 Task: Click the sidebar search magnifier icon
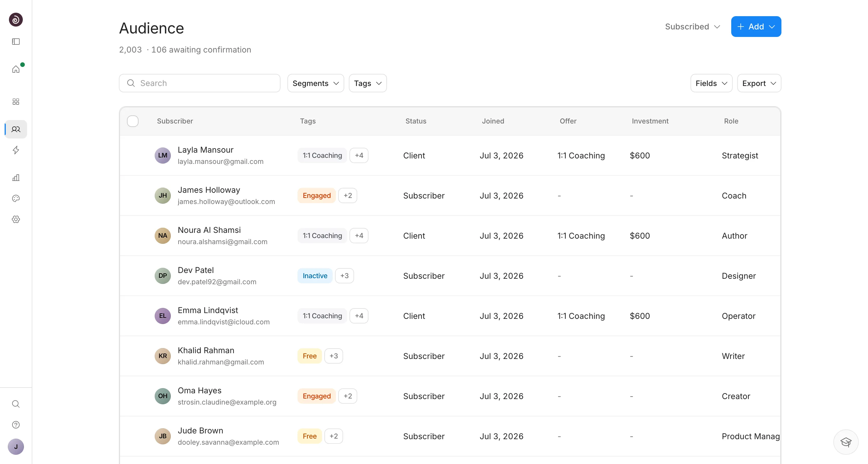tap(16, 404)
